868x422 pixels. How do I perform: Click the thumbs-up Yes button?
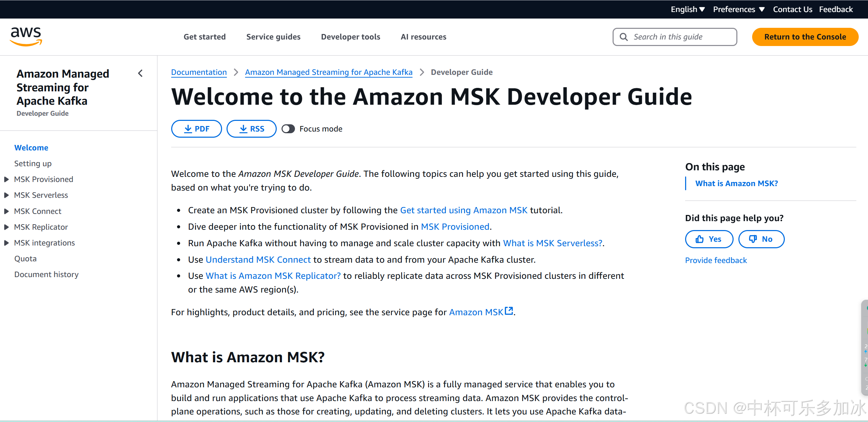709,239
